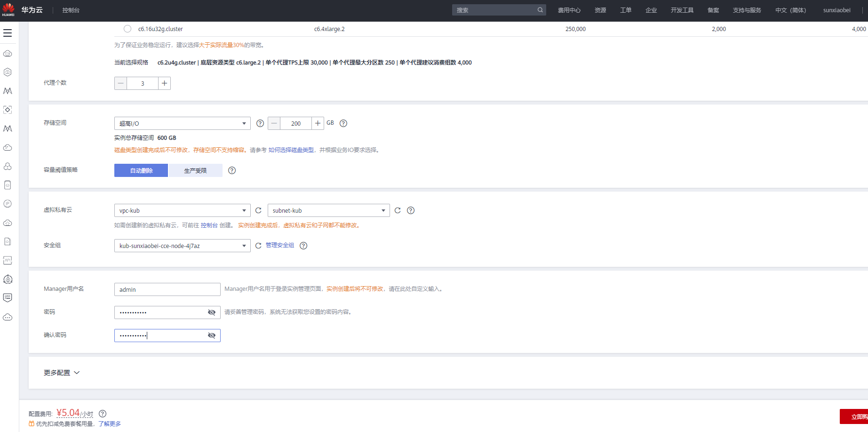Open the 如何选择磁盘类型 link
The image size is (868, 432).
(x=291, y=150)
